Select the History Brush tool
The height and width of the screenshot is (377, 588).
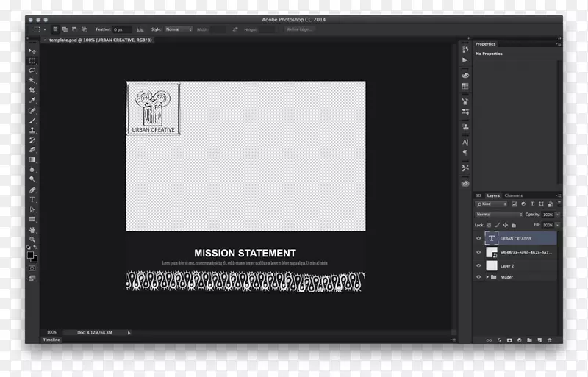(x=32, y=140)
